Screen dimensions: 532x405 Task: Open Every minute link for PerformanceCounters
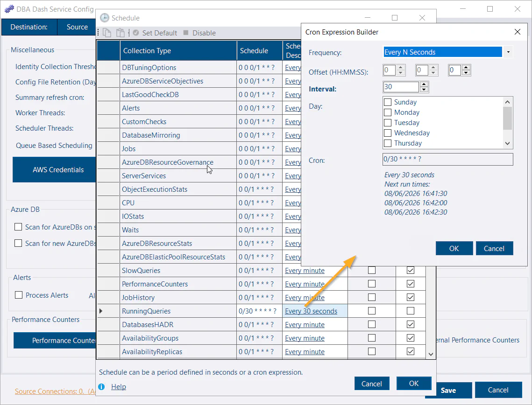pyautogui.click(x=305, y=284)
